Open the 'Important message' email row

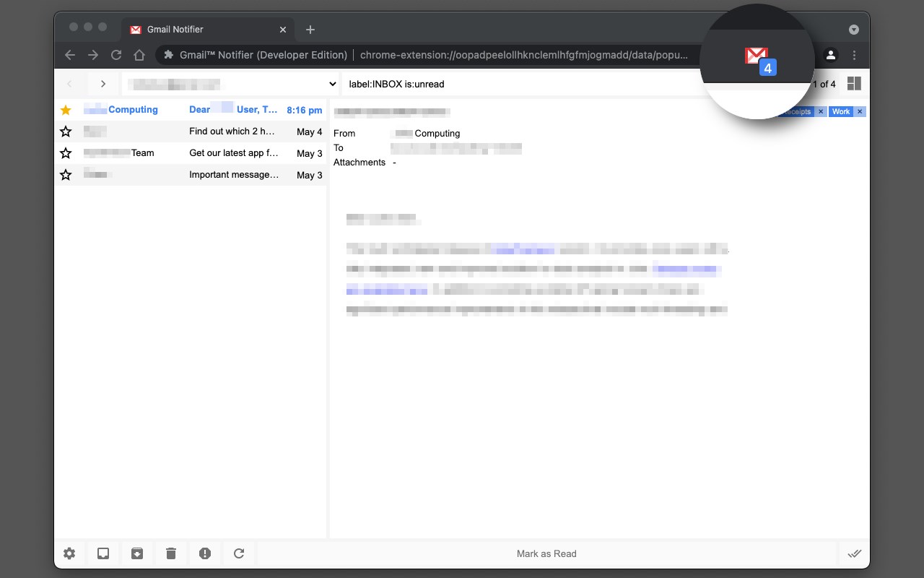[191, 175]
